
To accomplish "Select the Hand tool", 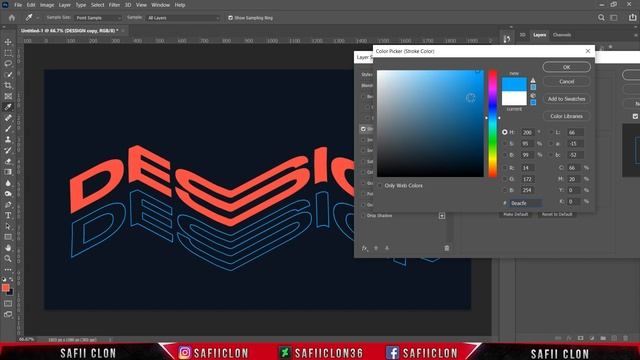I will coord(8,248).
